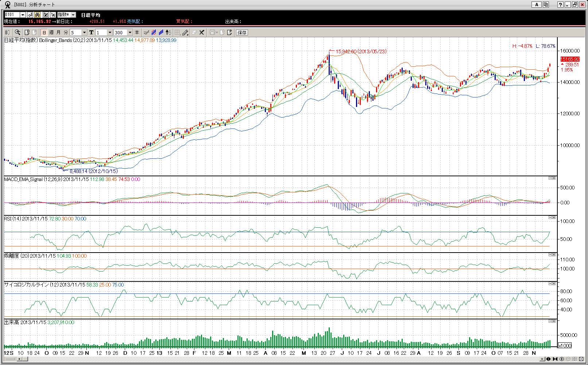The image size is (588, 365).
Task: Click the 保存 save button
Action: point(242,32)
